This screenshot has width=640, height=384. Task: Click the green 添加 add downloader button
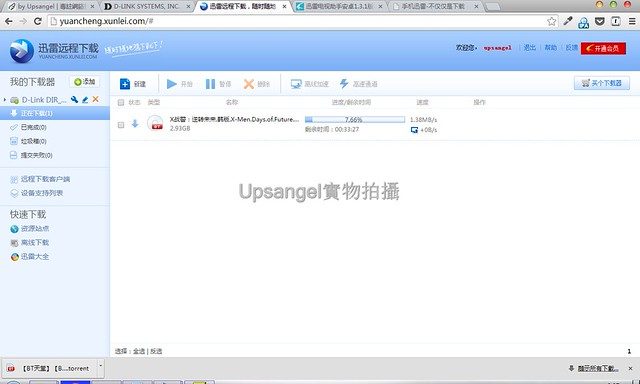[84, 82]
